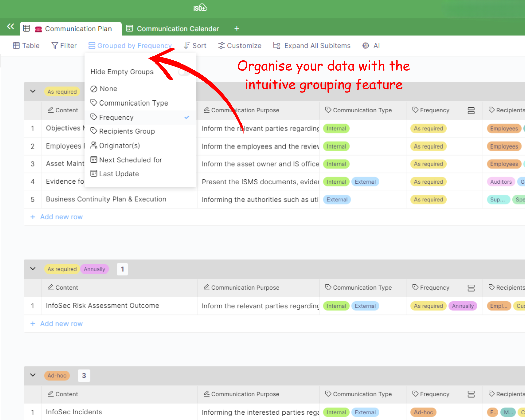Click the plus icon to add new tab
Image resolution: width=525 pixels, height=420 pixels.
[x=237, y=29]
